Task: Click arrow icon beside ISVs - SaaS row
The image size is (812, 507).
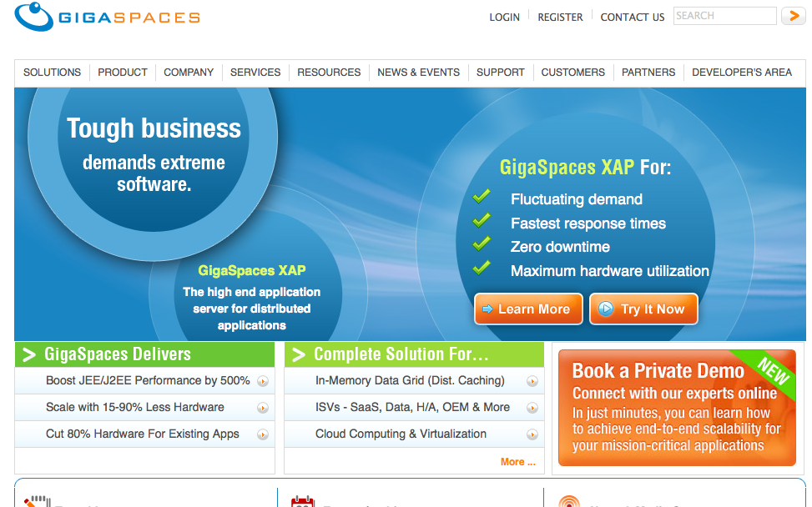Action: 532,408
